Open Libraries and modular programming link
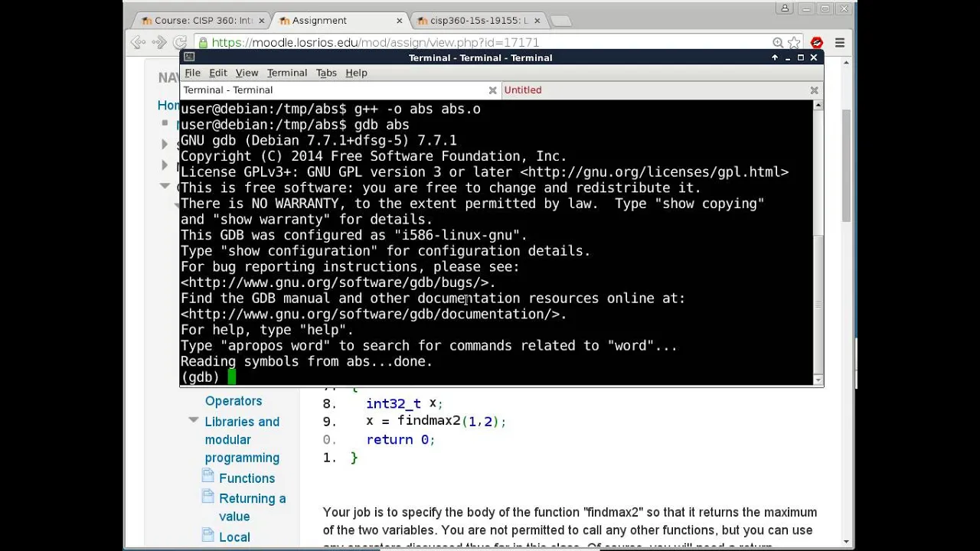The image size is (980, 551). 242,439
